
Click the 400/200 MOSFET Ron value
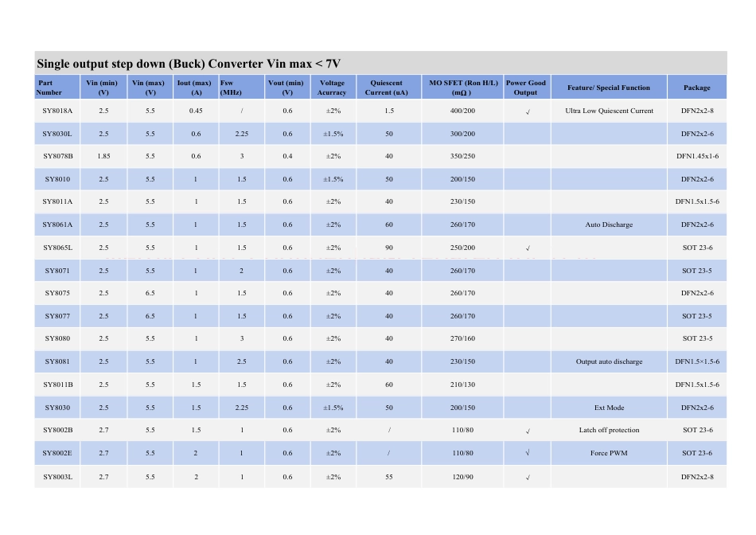[x=462, y=111]
